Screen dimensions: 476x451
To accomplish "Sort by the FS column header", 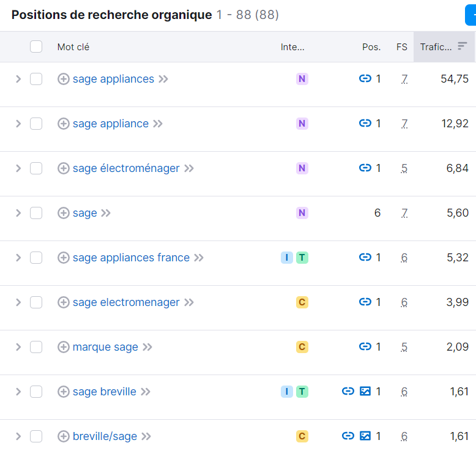I will tap(401, 47).
